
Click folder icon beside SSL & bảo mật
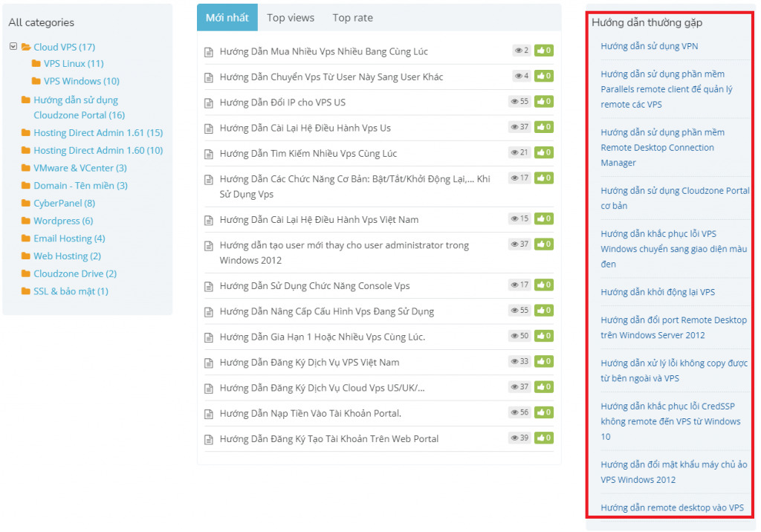(26, 292)
